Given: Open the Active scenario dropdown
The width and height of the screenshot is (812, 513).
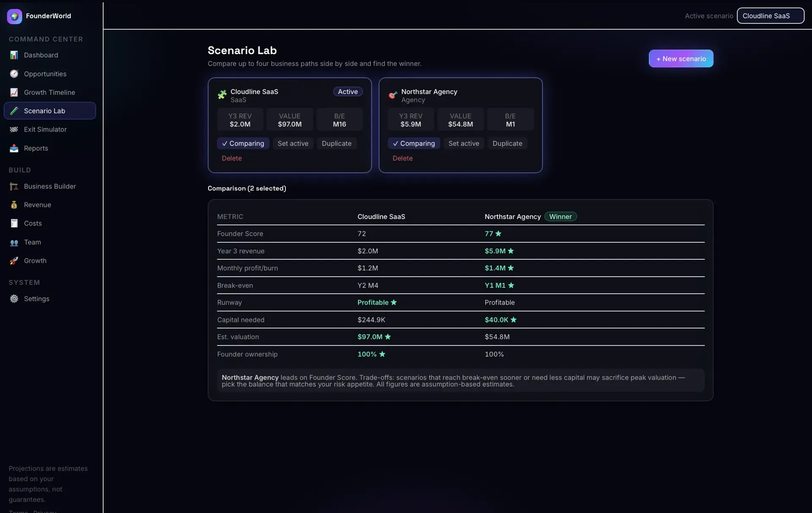Looking at the screenshot, I should (770, 16).
